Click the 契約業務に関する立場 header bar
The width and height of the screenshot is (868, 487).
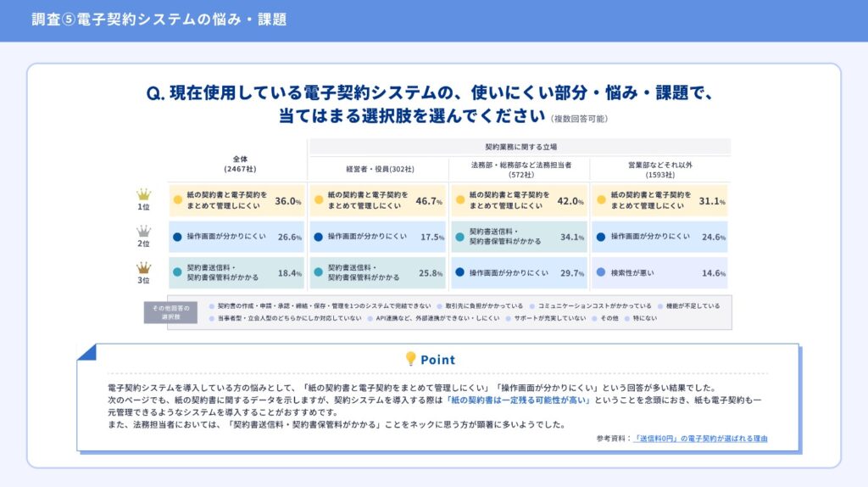coord(520,147)
